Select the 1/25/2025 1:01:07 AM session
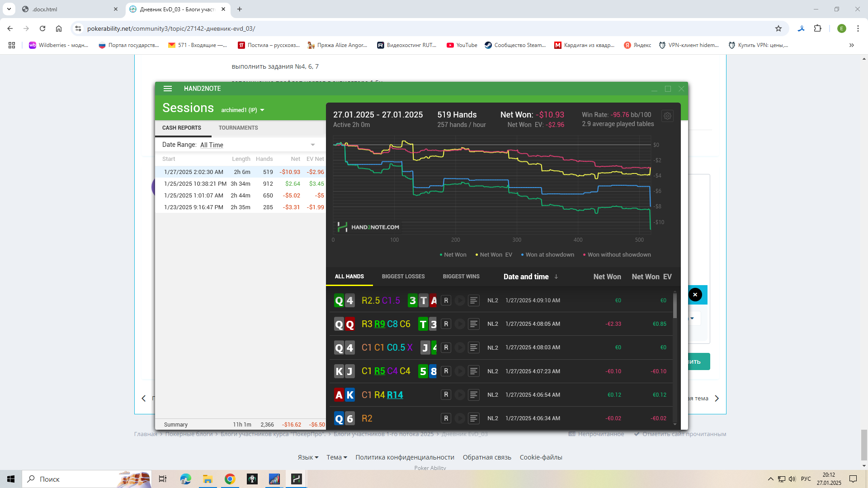868x488 pixels. (241, 196)
